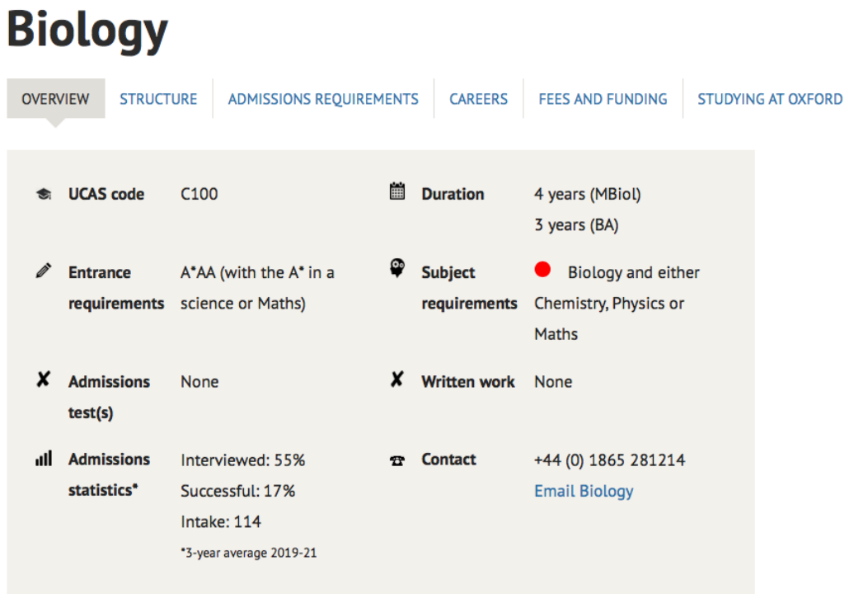
Task: Click the 3 years (BA) text
Action: 576,225
